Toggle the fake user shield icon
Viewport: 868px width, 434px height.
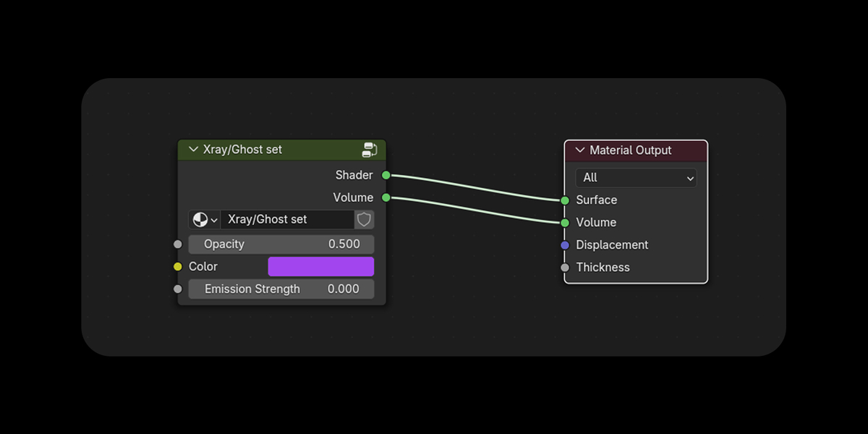(365, 219)
